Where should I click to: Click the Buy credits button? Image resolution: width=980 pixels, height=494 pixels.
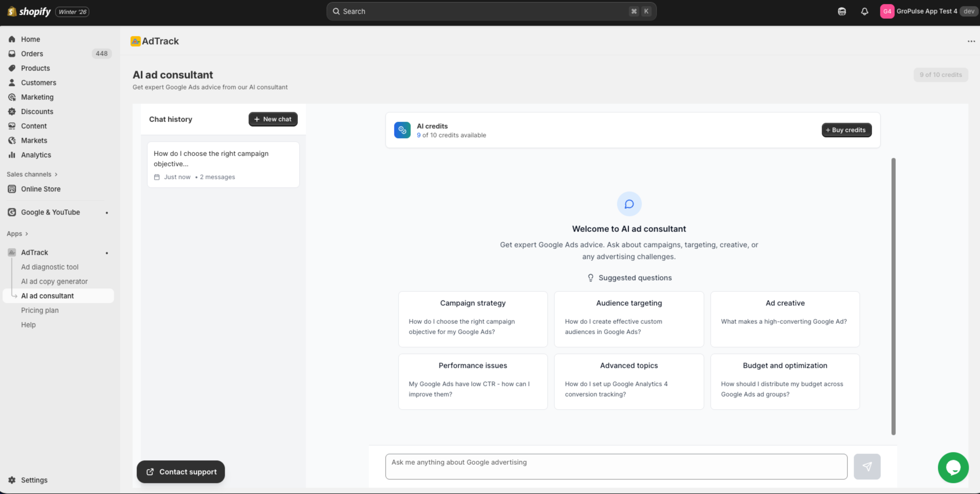pos(846,130)
